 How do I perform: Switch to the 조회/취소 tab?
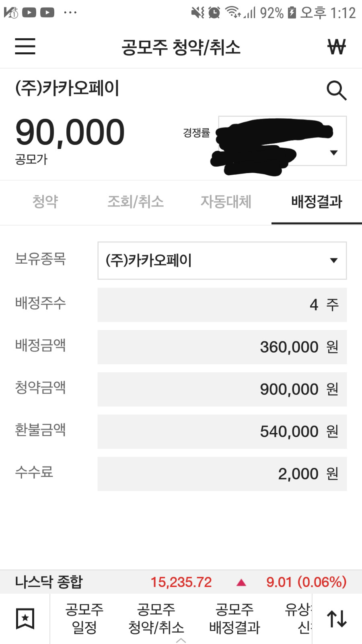(136, 201)
